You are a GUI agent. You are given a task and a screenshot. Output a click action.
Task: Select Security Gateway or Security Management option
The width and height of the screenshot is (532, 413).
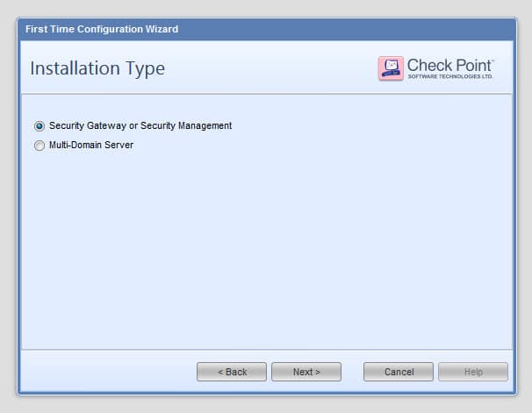point(40,126)
